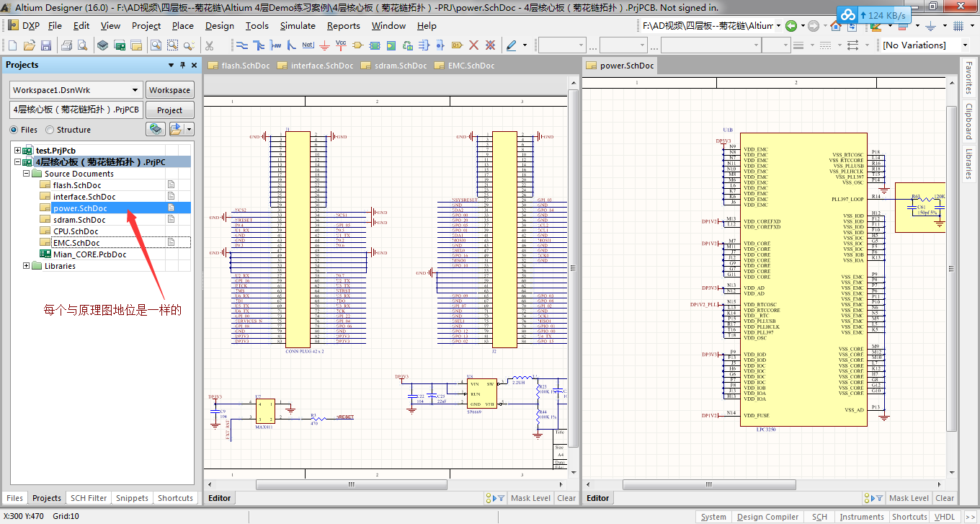Select the Structure radio button
Screen dimensions: 980x524
tap(50, 130)
